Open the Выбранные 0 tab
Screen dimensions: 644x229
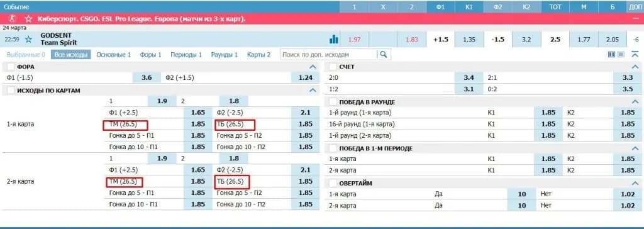(x=25, y=55)
